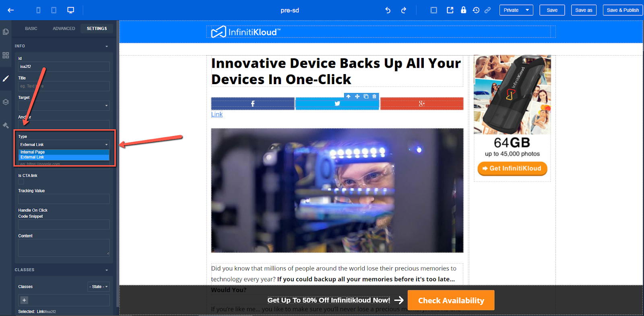
Task: Choose Internal Page option in Type list
Action: 64,152
